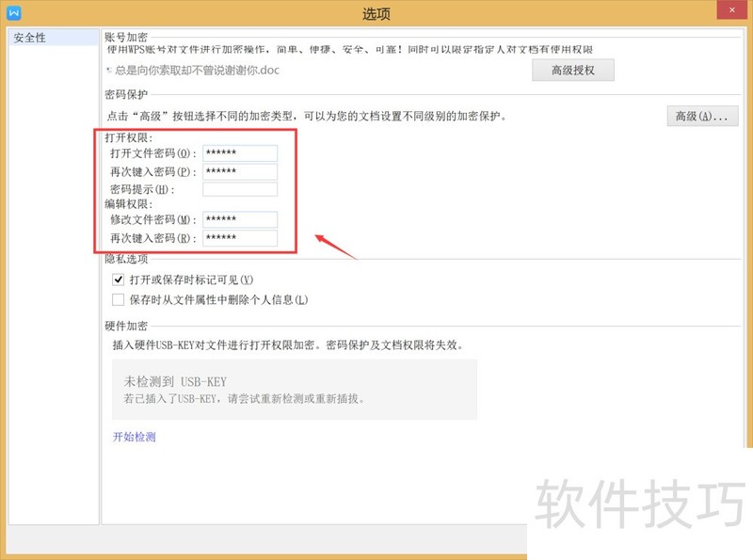Close the 选项 dialog window

(x=731, y=9)
